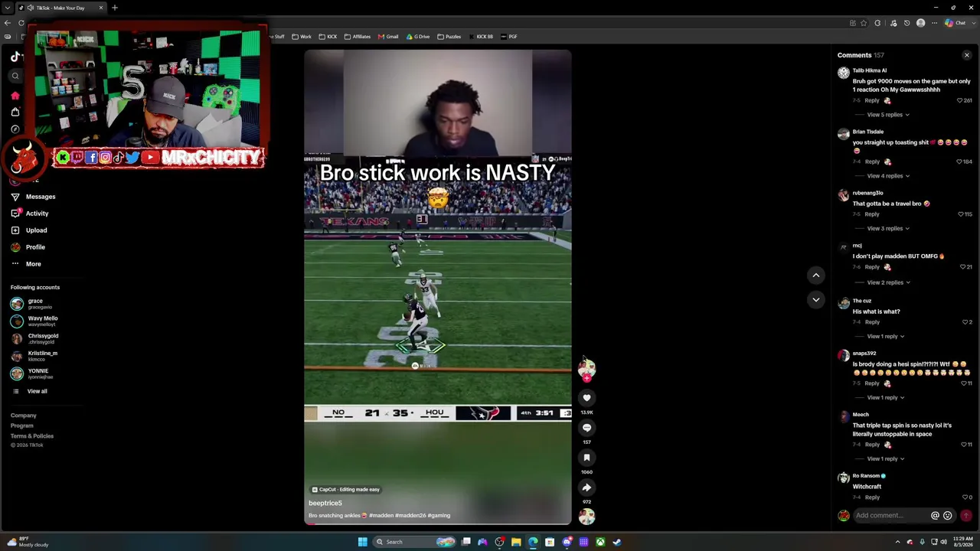Expand 'View 4 replies' under Brian Tisdale
Screen dimensions: 980x551
click(x=888, y=176)
